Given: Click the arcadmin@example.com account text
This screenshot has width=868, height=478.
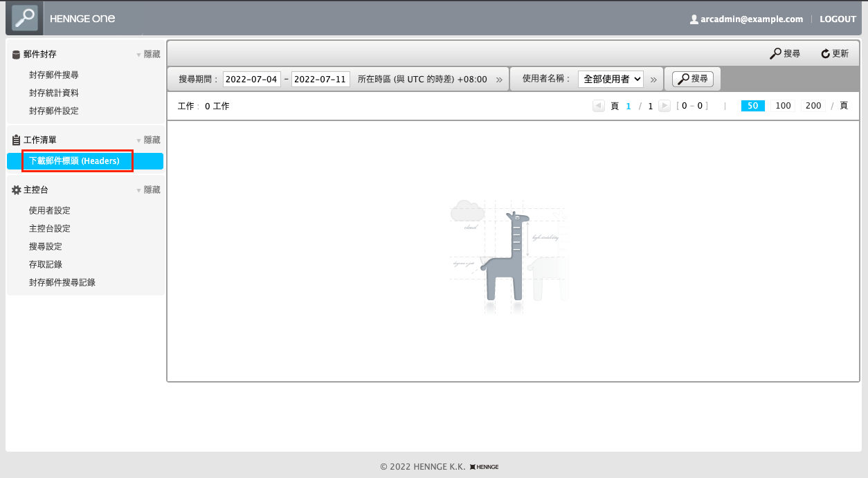Looking at the screenshot, I should (752, 19).
